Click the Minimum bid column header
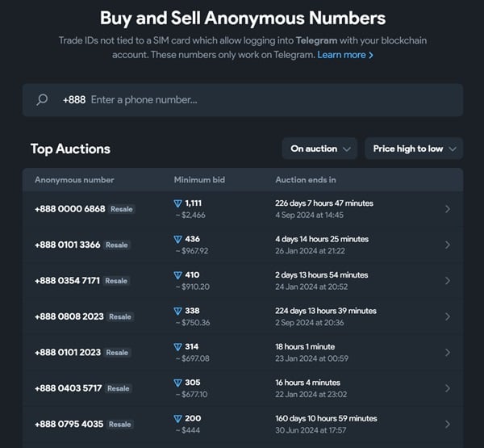The height and width of the screenshot is (448, 484). [x=201, y=180]
